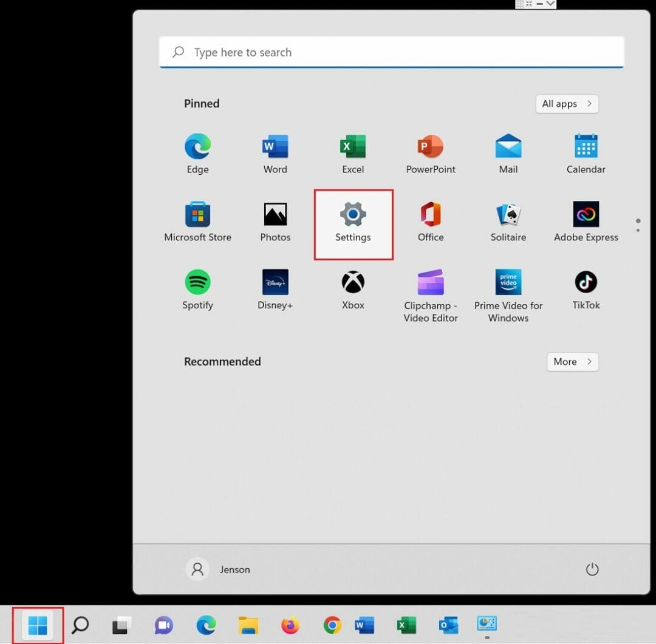Open the power options menu
Viewport: 656px width, 644px height.
click(592, 569)
